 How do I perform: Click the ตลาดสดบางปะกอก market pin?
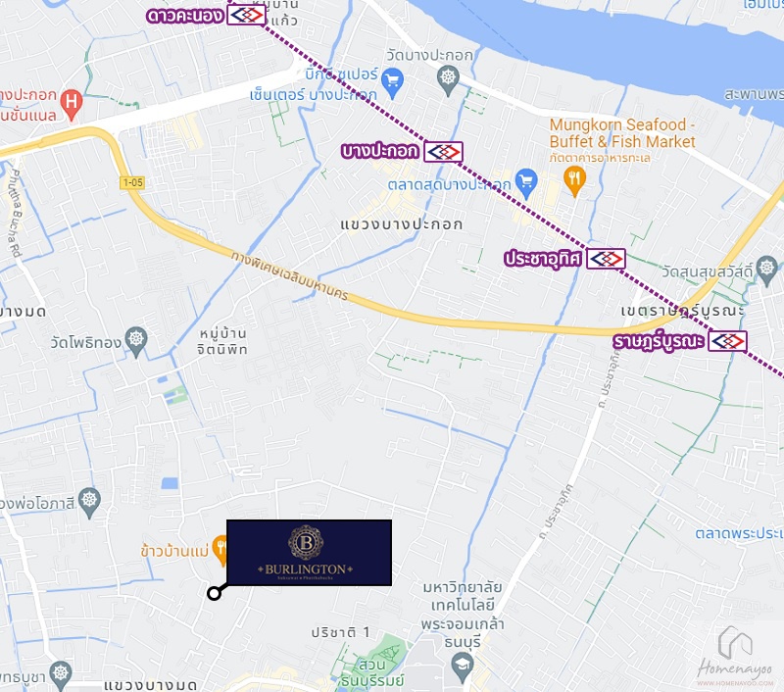526,182
